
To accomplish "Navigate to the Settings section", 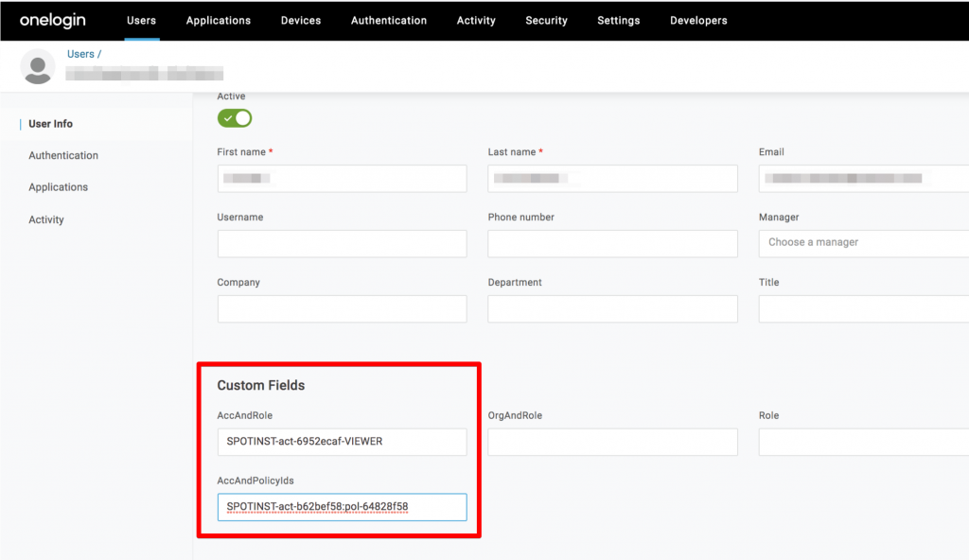I will click(618, 20).
